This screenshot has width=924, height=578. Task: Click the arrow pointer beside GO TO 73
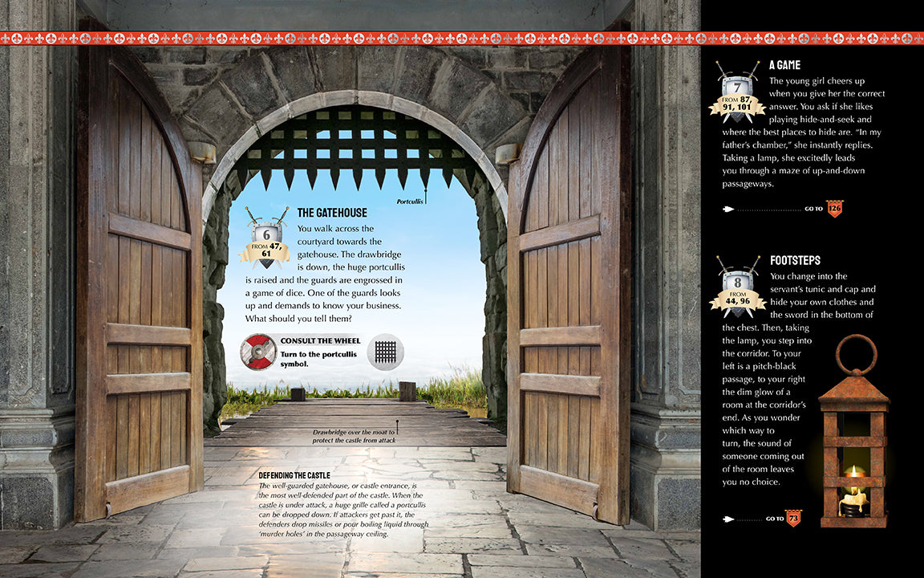click(x=730, y=518)
